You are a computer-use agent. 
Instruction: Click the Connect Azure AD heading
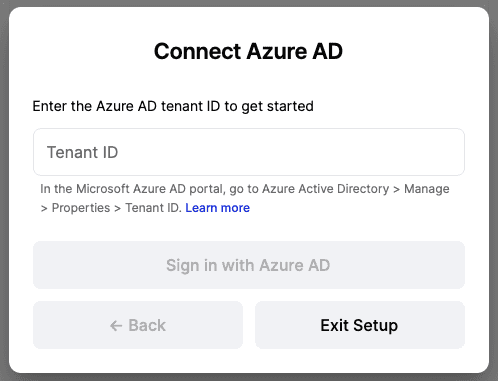[248, 51]
